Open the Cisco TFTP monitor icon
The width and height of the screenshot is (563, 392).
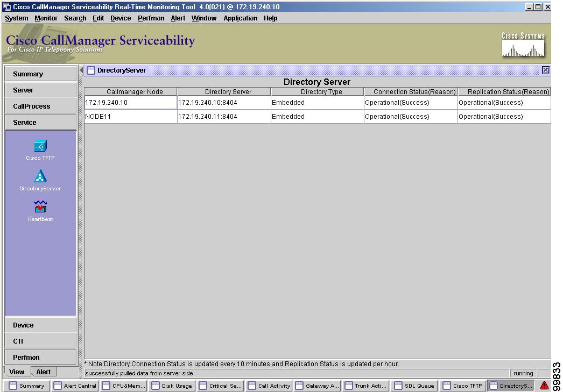40,146
